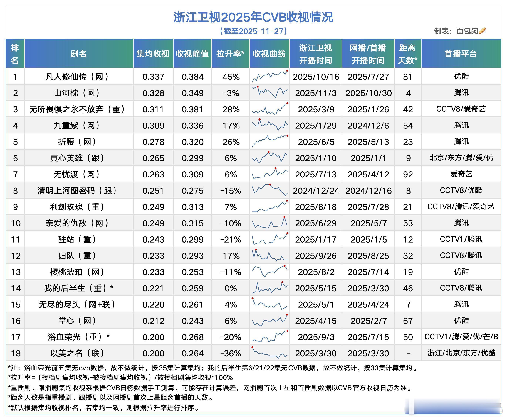Click the 折腰 ratings sparkline chart
This screenshot has width=507, height=420.
coord(269,141)
